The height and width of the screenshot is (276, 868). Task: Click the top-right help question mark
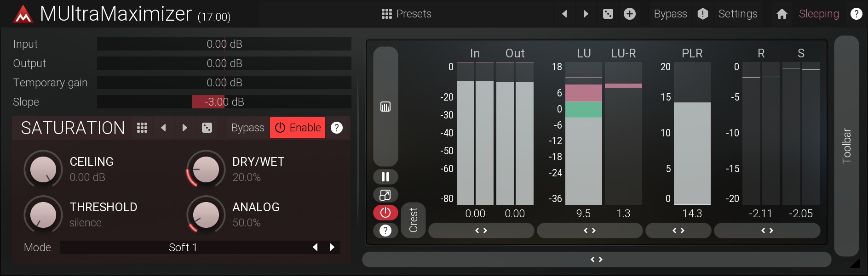pos(856,14)
